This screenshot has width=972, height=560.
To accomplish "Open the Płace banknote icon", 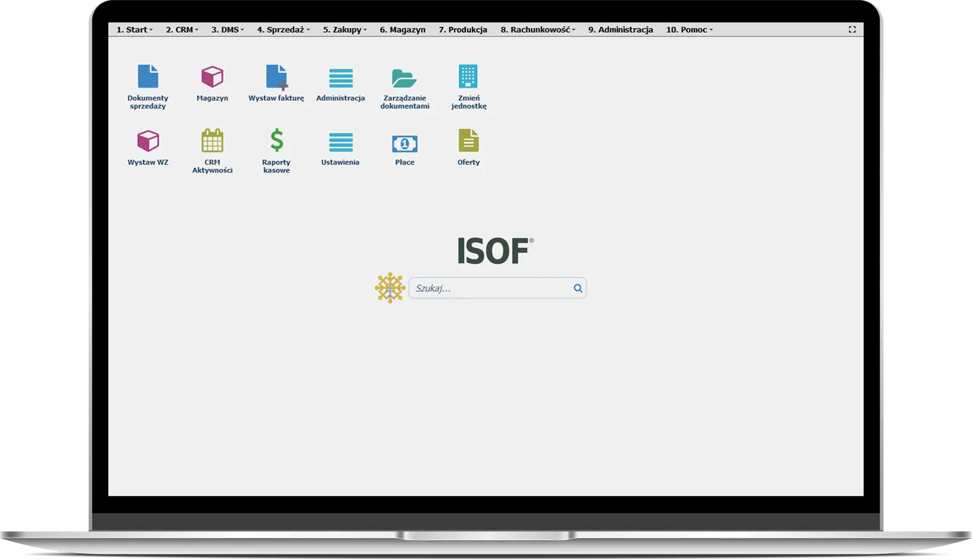I will (405, 143).
